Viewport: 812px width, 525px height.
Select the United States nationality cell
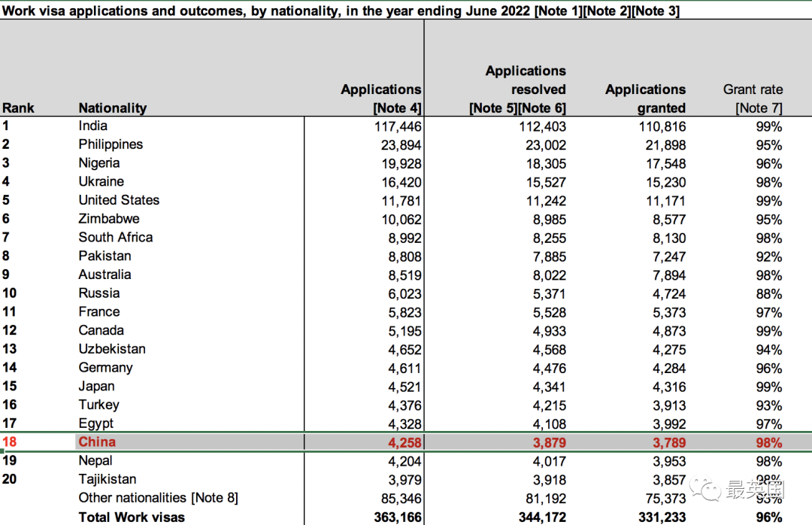coord(119,201)
